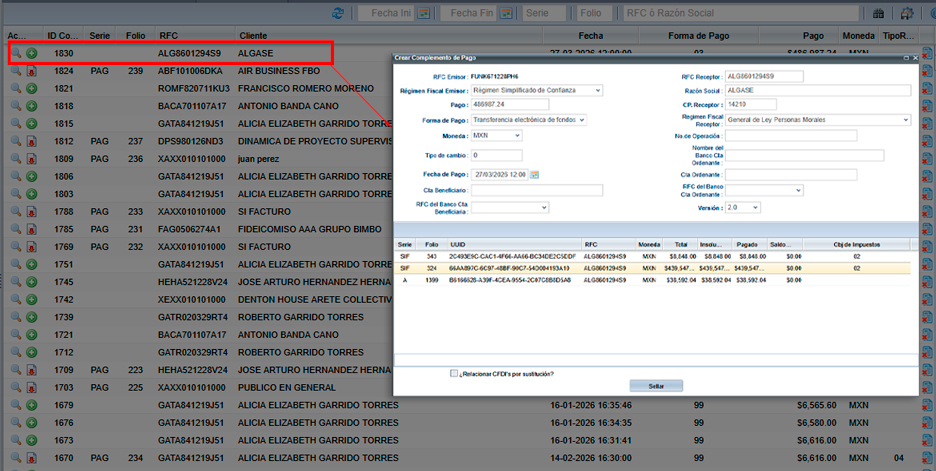Check Relacionar CFDI's por sustitución box
Image resolution: width=936 pixels, height=471 pixels.
(455, 374)
